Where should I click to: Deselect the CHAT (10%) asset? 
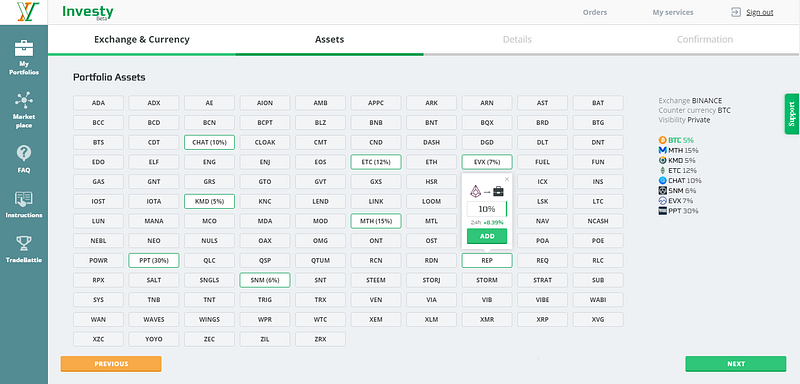(x=209, y=142)
